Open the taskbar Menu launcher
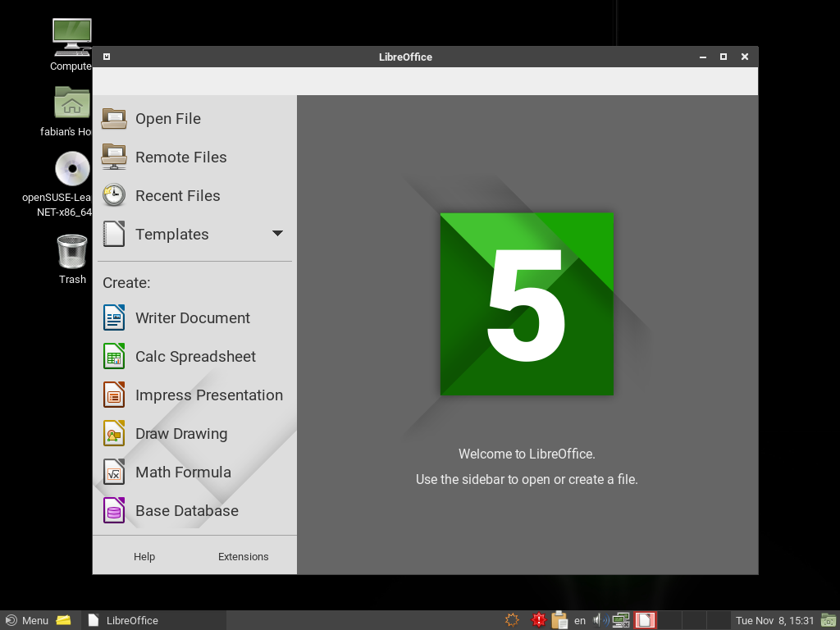The height and width of the screenshot is (630, 840). [27, 620]
